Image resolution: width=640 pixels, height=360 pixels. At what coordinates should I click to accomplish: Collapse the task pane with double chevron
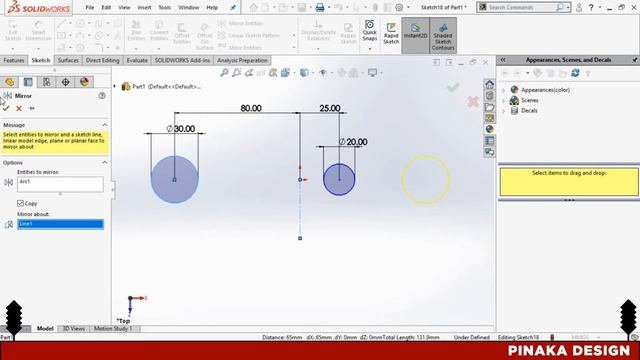(503, 60)
